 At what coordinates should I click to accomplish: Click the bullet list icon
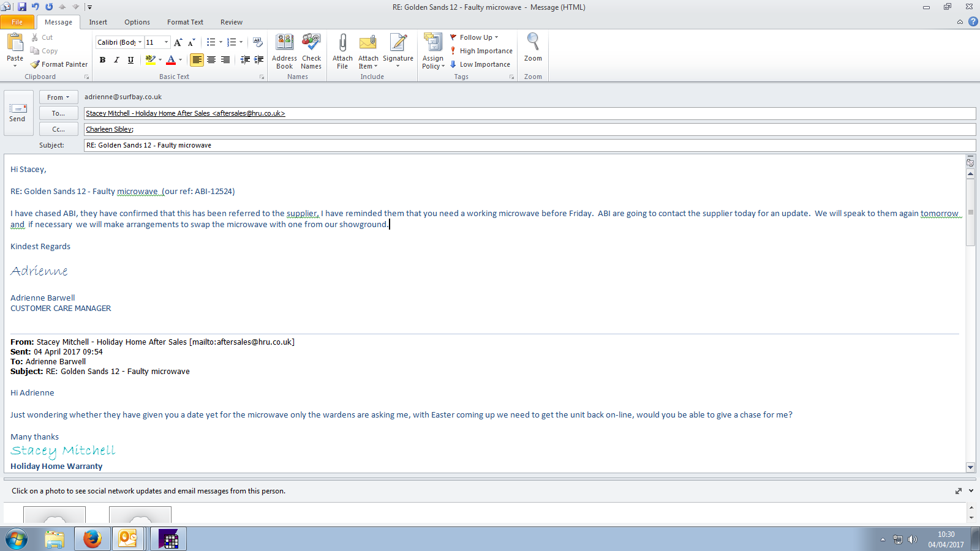[211, 42]
